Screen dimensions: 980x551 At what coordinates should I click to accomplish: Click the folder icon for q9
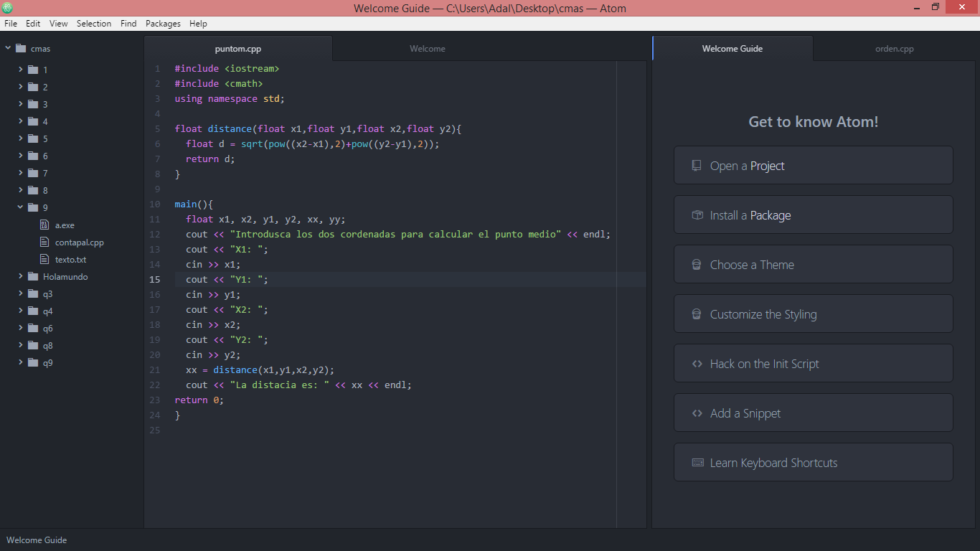pos(33,362)
